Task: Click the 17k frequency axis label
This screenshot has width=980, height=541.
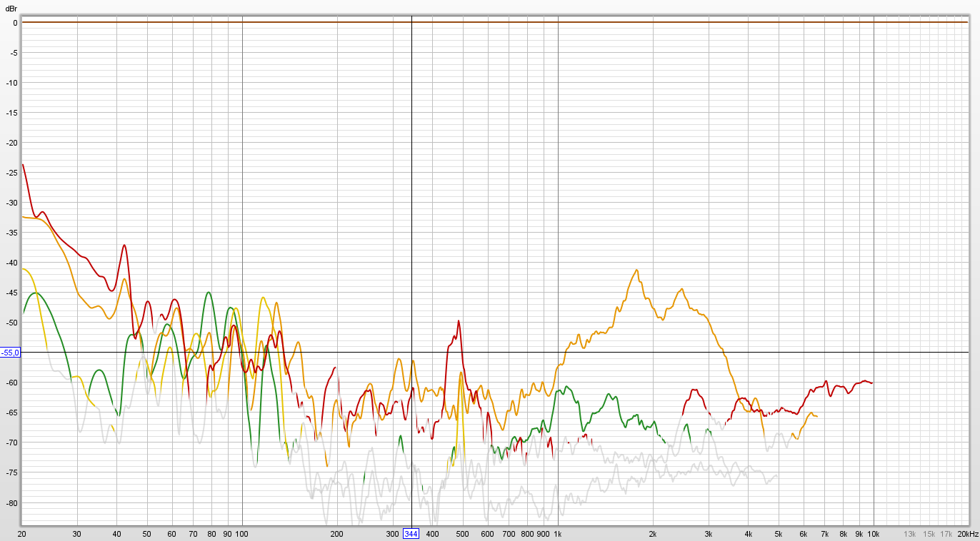Action: click(947, 534)
